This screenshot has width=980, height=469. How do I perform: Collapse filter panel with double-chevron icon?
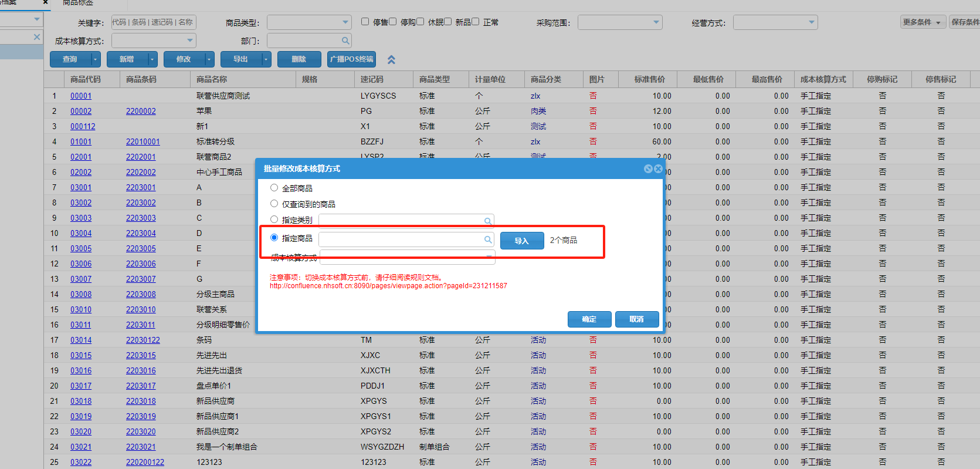click(x=391, y=60)
